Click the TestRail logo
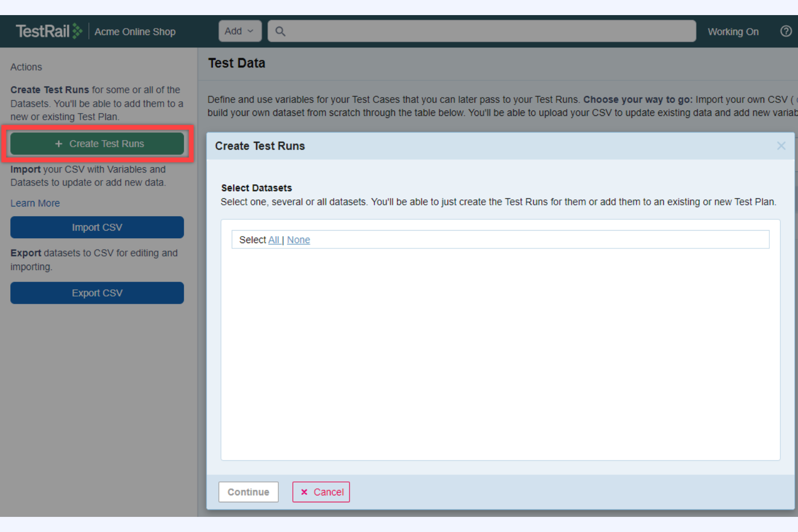Viewport: 798px width, 532px height. point(49,31)
